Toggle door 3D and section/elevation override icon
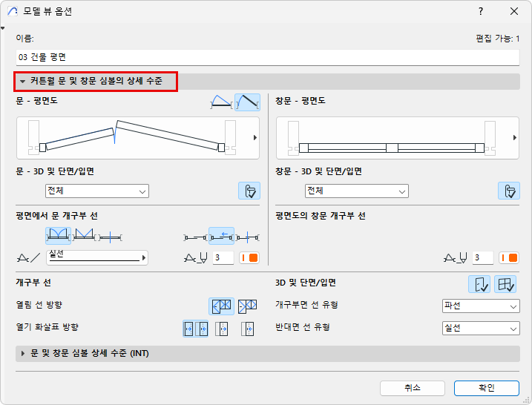This screenshot has height=405, width=532. [249, 191]
